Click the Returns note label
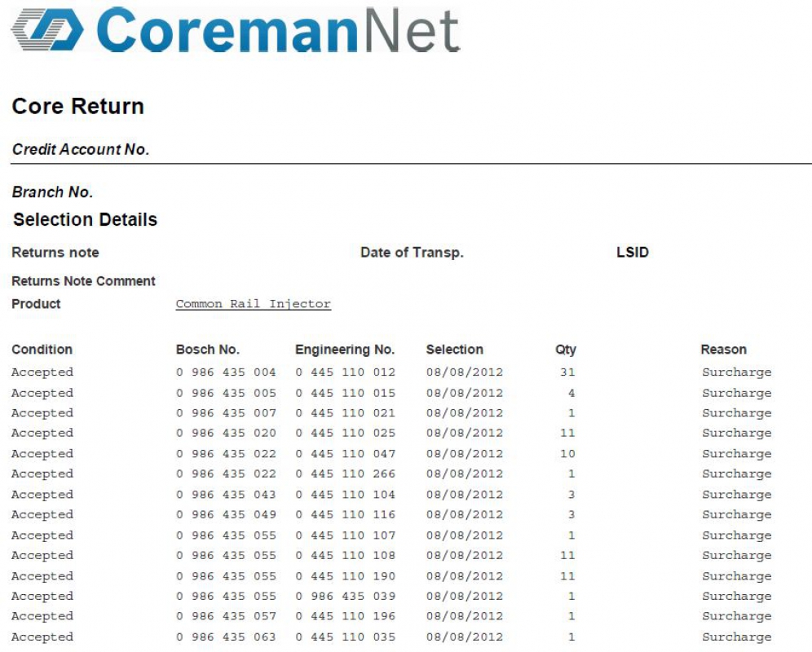812x652 pixels. (x=55, y=252)
